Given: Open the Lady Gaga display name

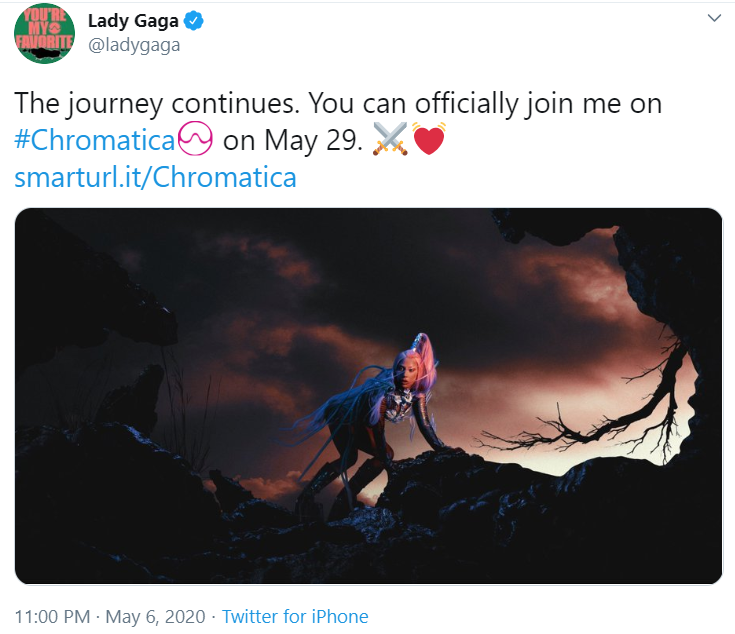Looking at the screenshot, I should [134, 20].
